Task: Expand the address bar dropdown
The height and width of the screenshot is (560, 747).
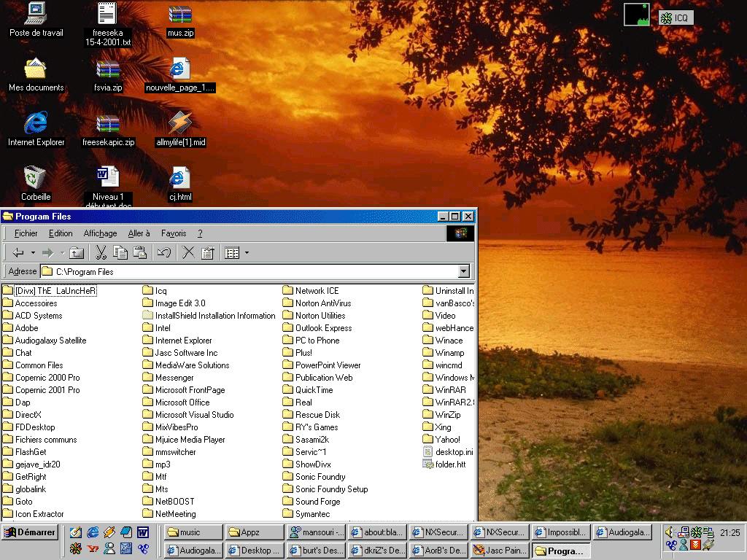Action: pos(463,272)
